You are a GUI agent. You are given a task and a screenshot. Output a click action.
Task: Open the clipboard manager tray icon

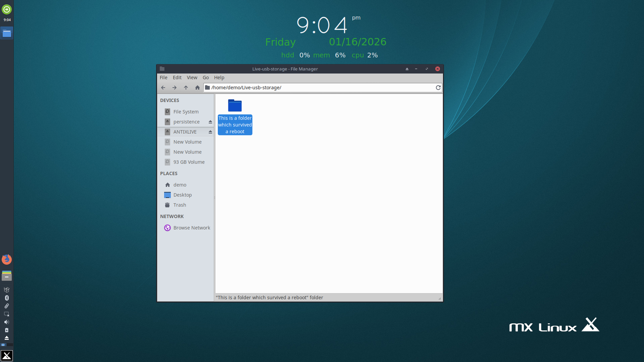click(x=6, y=306)
